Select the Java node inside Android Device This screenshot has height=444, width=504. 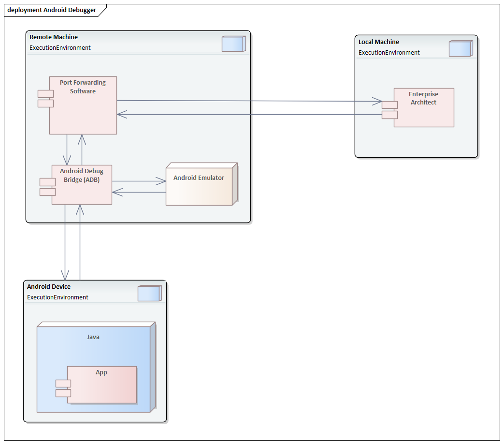[x=93, y=337]
